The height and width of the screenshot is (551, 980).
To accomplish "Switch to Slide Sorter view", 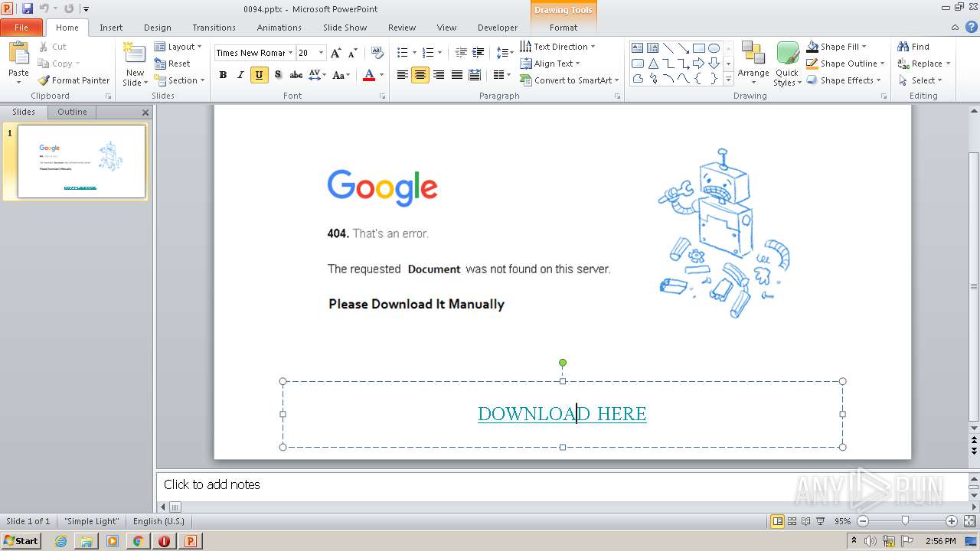I will tap(792, 521).
